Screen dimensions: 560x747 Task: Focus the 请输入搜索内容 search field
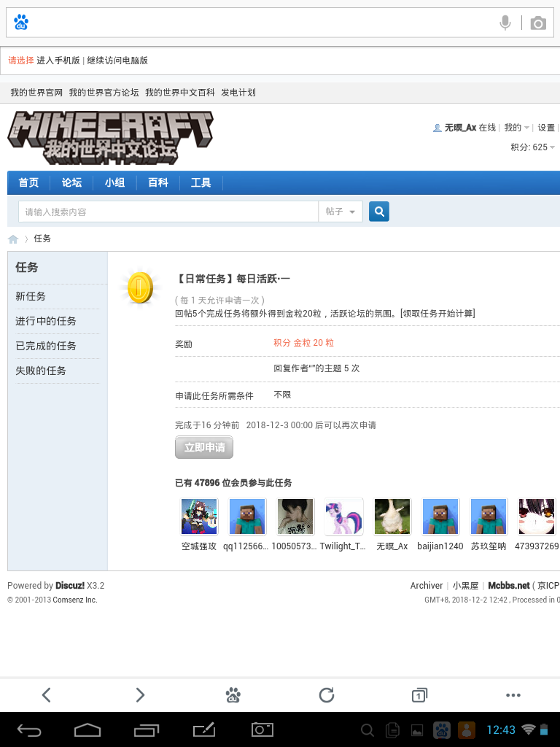point(168,212)
